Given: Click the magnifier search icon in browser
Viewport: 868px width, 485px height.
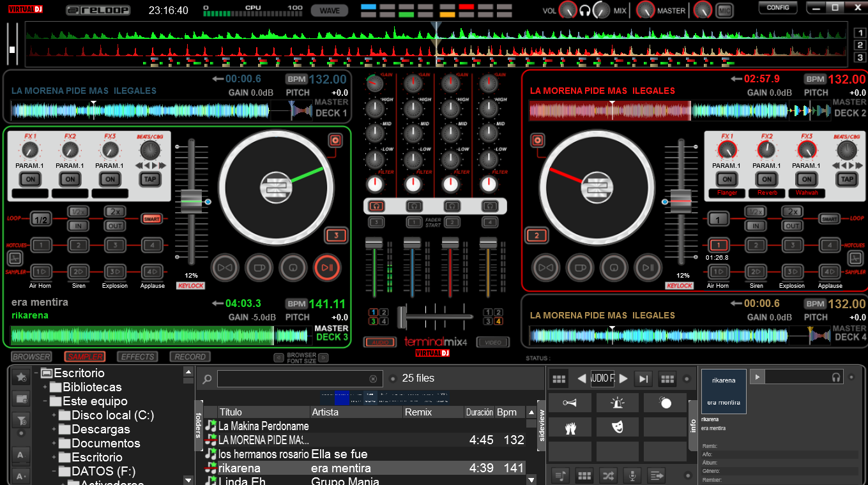Looking at the screenshot, I should [x=207, y=379].
